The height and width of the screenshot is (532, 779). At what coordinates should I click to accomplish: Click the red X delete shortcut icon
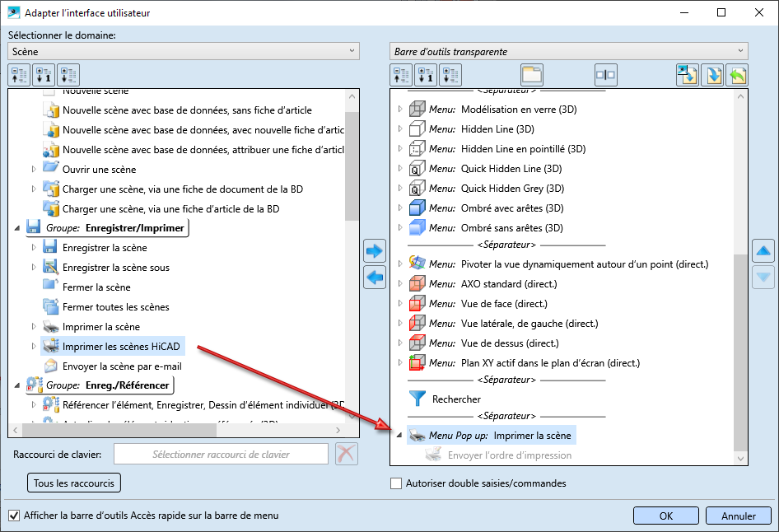click(x=347, y=454)
